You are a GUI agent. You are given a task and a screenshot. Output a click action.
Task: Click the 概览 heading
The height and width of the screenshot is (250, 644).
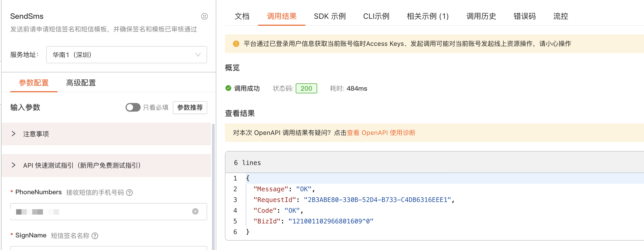tap(232, 68)
